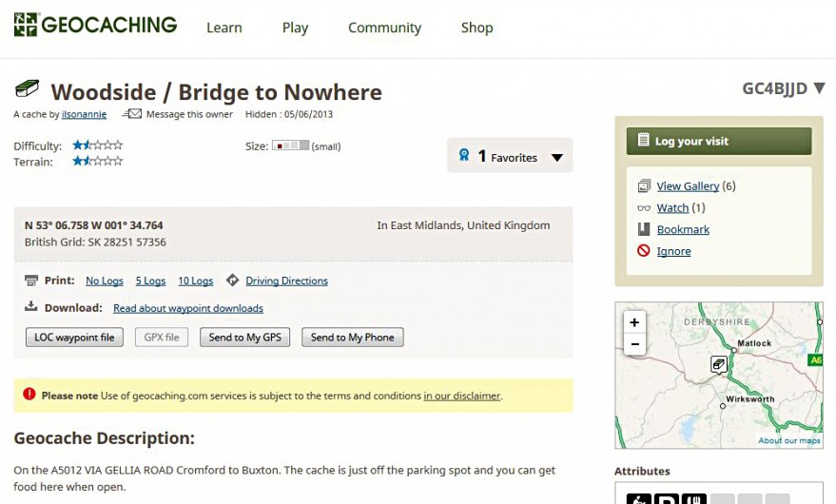
Task: Click the favorites ribbon badge icon
Action: (x=463, y=156)
